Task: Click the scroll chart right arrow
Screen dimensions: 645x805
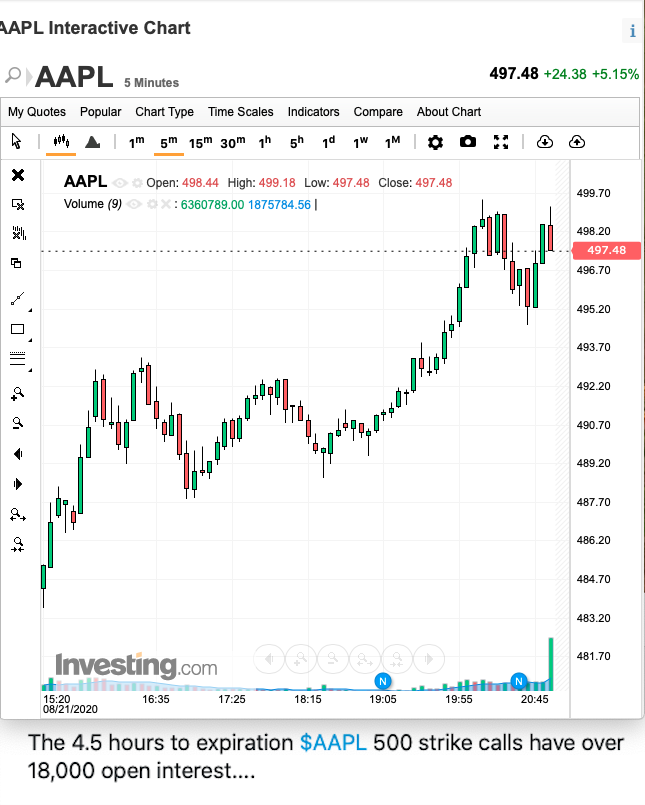Action: [18, 484]
